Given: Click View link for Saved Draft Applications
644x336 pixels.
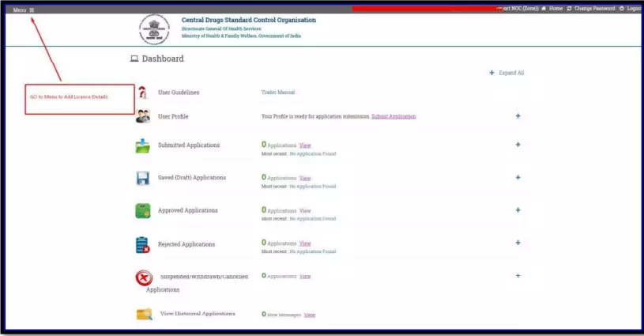Looking at the screenshot, I should coord(305,179).
